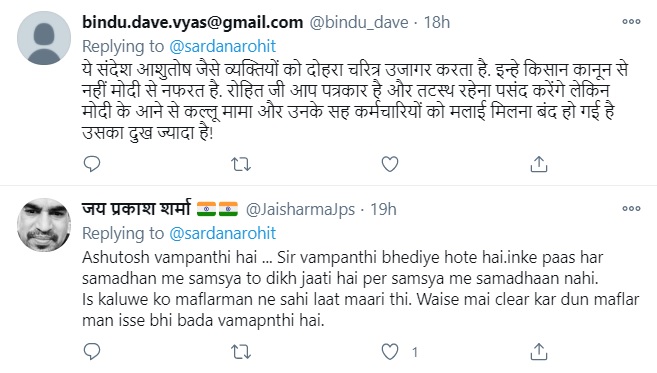Reply to bindu_dave's tweet
Image resolution: width=657 pixels, height=373 pixels.
click(x=92, y=164)
